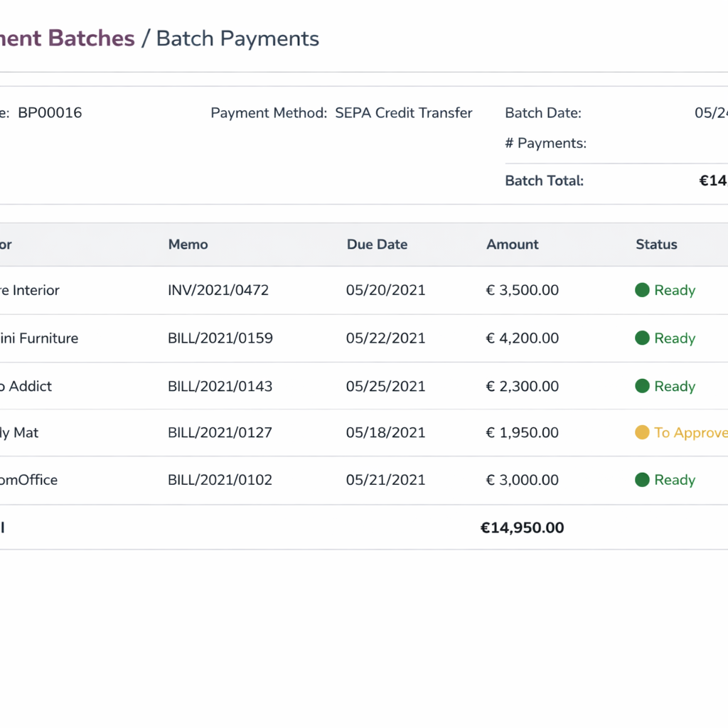Click the green status dot for INV/2021/0472
Image resolution: width=728 pixels, height=728 pixels.
pyautogui.click(x=642, y=290)
